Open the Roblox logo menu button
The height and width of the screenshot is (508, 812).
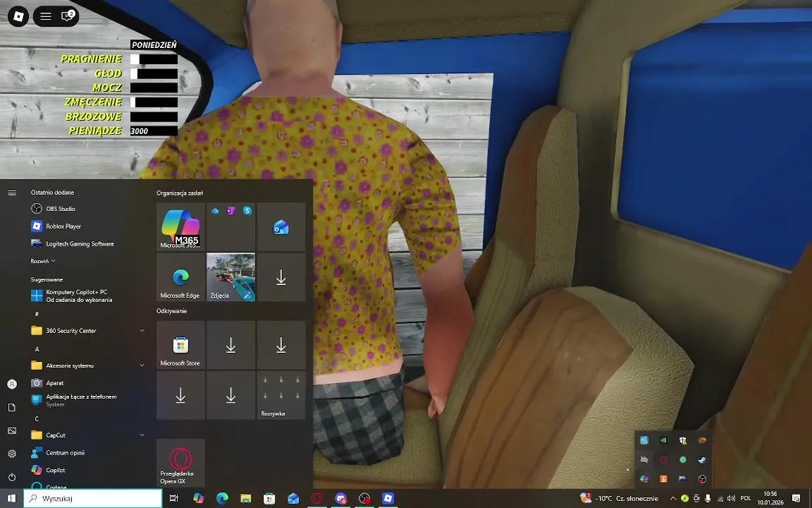coord(18,17)
